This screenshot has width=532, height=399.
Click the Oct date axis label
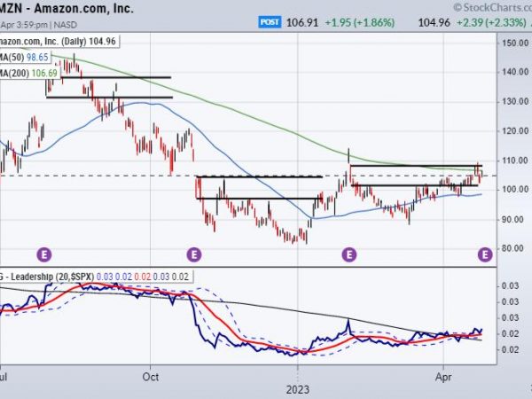click(151, 377)
